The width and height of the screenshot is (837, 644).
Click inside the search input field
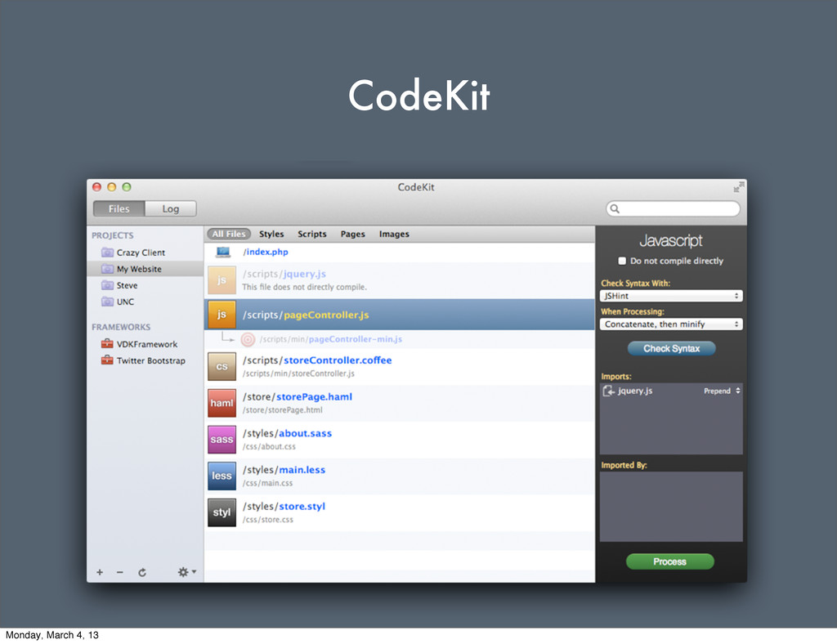[674, 208]
